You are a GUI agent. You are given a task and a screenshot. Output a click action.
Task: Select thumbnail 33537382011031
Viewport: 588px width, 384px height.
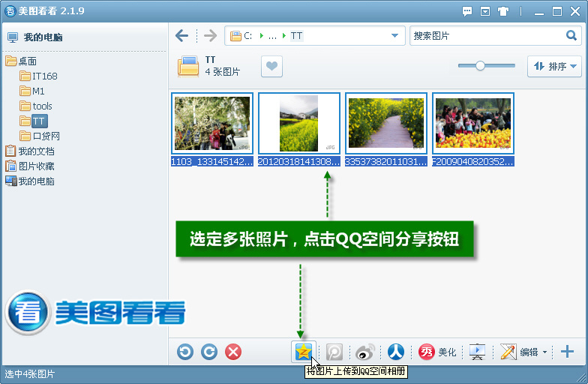tap(386, 123)
